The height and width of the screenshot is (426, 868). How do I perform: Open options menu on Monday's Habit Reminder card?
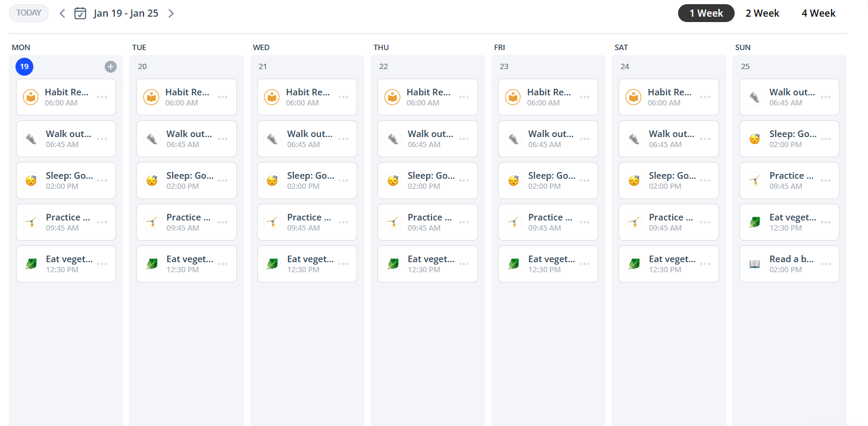click(102, 97)
